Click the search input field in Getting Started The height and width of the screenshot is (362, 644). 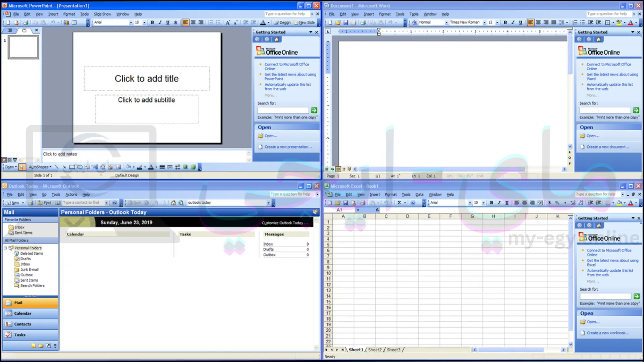coord(283,110)
